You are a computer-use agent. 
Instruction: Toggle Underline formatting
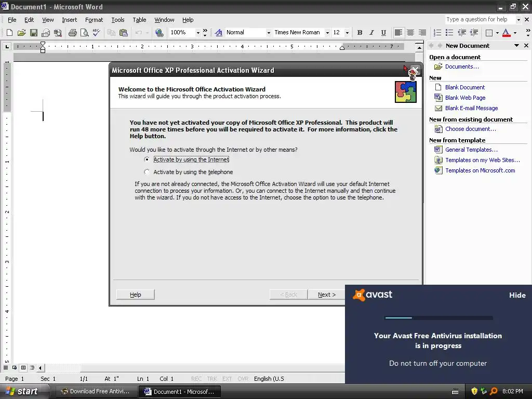click(383, 33)
